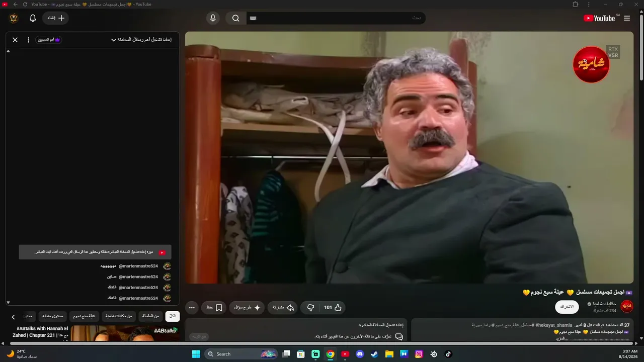Like the video with 101 likes

[333, 307]
